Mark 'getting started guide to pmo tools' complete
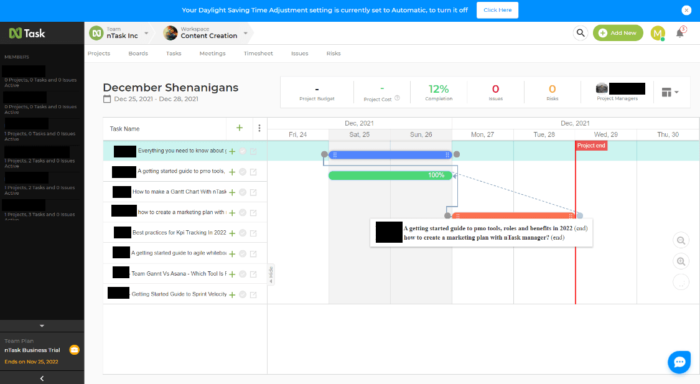Viewport: 700px width, 384px height. tap(242, 172)
